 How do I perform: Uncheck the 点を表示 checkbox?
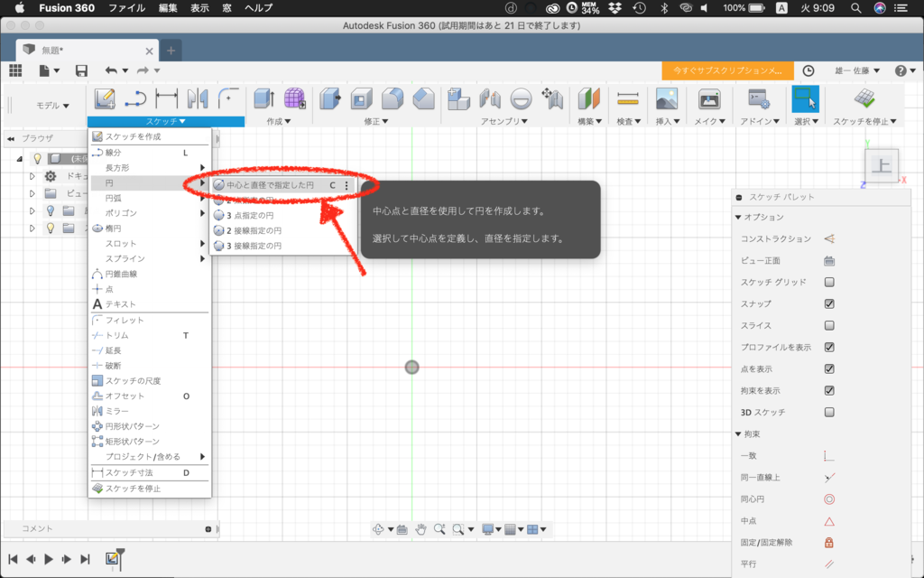pos(829,369)
